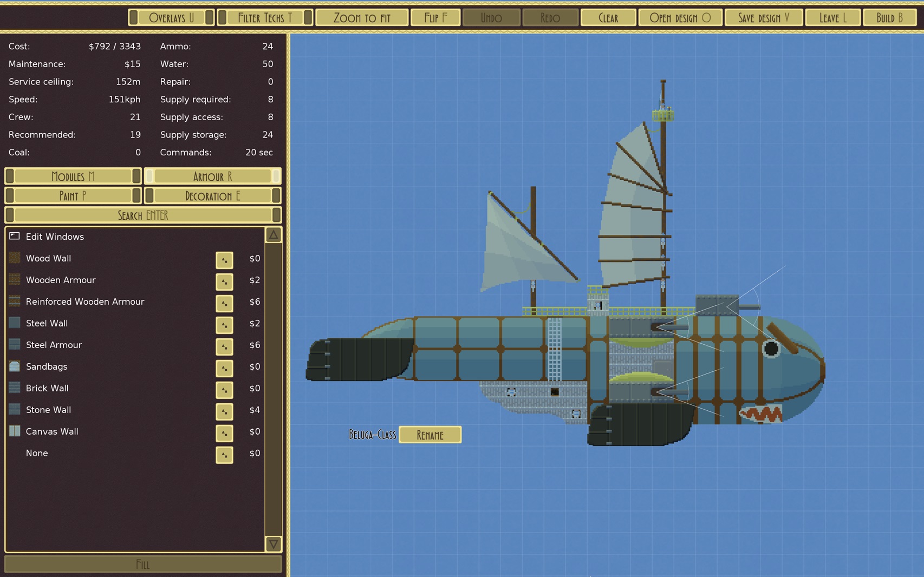The image size is (924, 577).
Task: Pick the Reinforced Wooden Armour texture icon
Action: pos(15,301)
